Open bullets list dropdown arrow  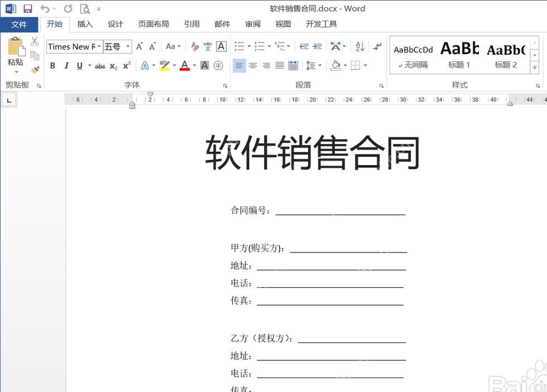click(249, 46)
